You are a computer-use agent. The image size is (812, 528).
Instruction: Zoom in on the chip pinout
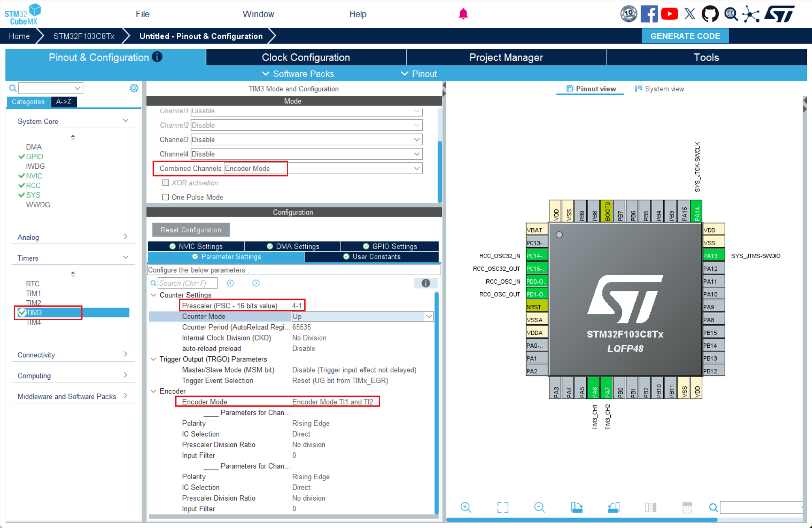click(x=466, y=507)
